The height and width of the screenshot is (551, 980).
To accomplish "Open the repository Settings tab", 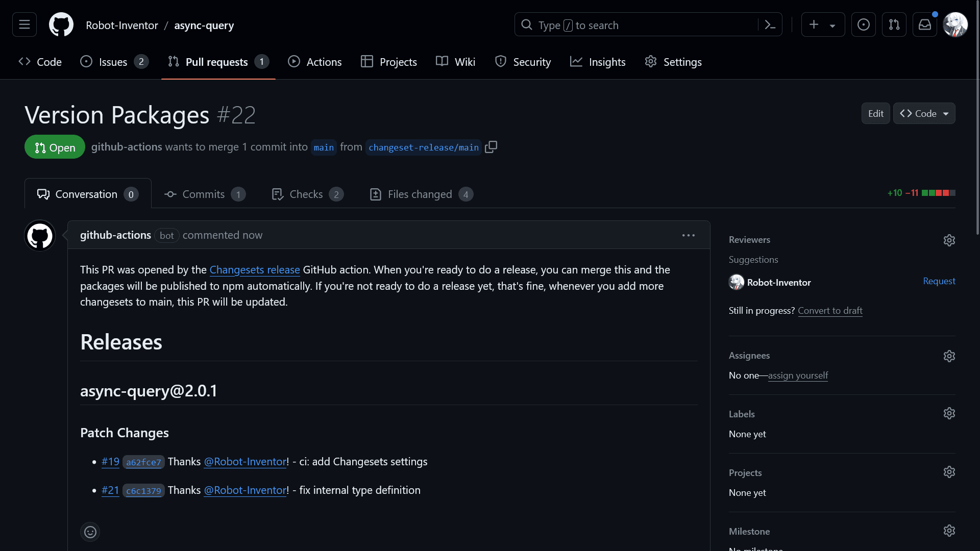I will [x=673, y=62].
